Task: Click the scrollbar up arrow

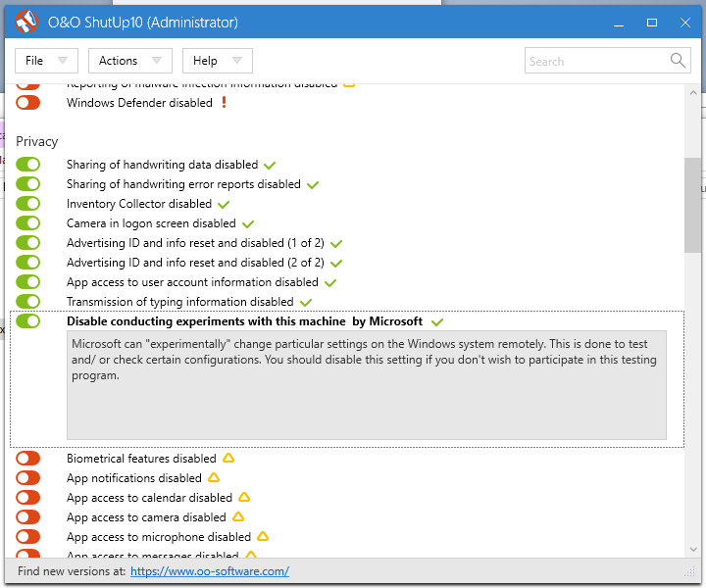Action: click(x=693, y=93)
